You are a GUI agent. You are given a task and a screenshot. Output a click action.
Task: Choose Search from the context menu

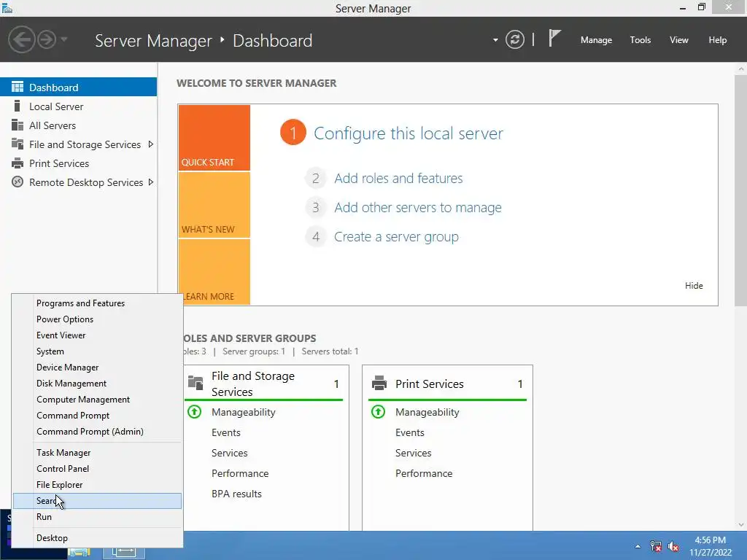[97, 501]
